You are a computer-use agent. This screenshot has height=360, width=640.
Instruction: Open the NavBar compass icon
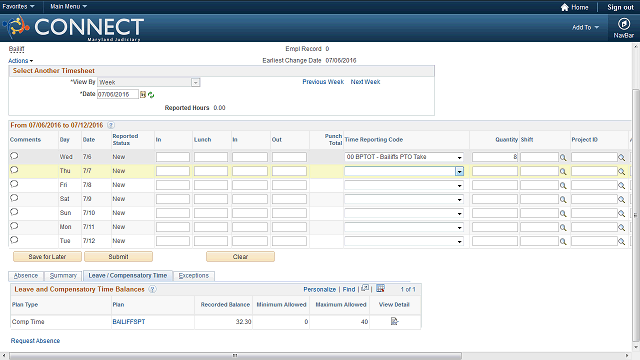(x=623, y=24)
